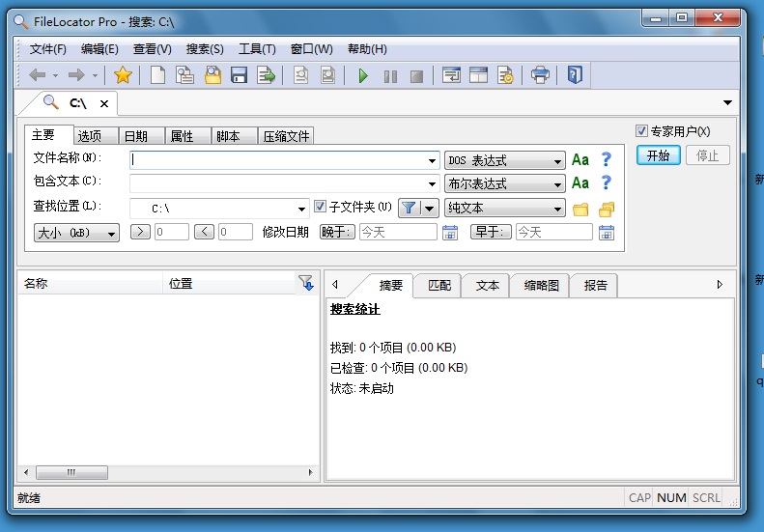The height and width of the screenshot is (532, 764).
Task: Switch to the 报告 results tab
Action: (595, 286)
